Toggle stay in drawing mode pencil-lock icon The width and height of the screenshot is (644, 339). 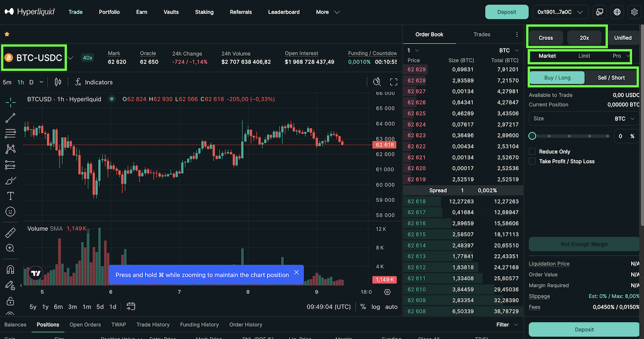[x=10, y=285]
